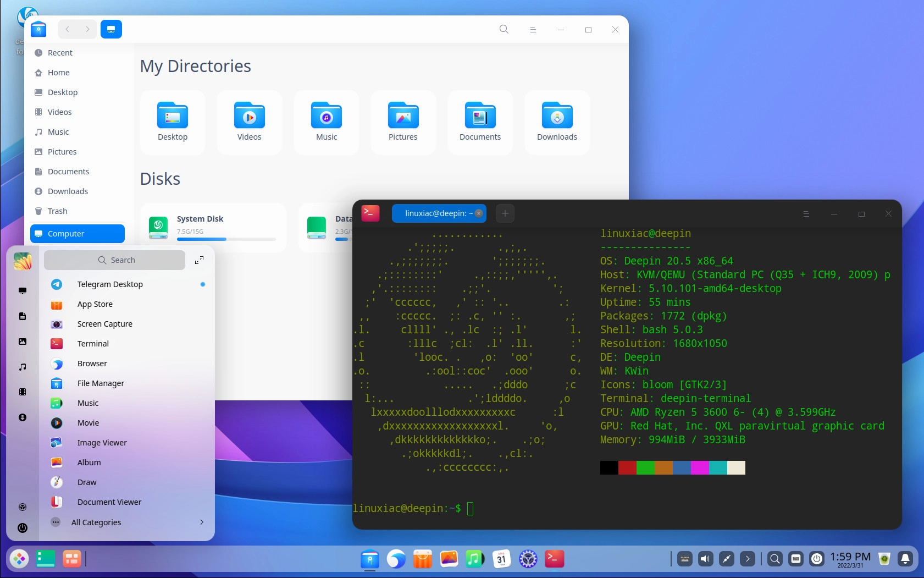Add a new terminal tab
This screenshot has width=924, height=578.
click(505, 213)
